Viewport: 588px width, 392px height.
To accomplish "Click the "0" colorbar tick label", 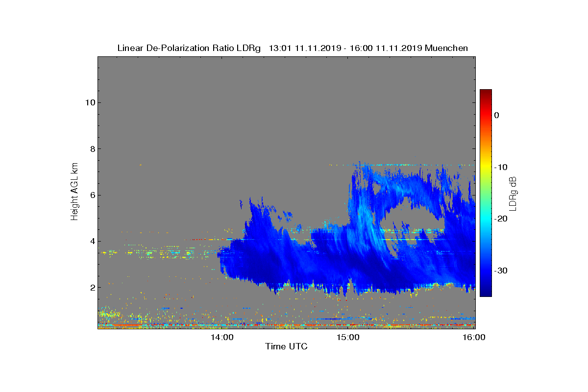I will [496, 115].
